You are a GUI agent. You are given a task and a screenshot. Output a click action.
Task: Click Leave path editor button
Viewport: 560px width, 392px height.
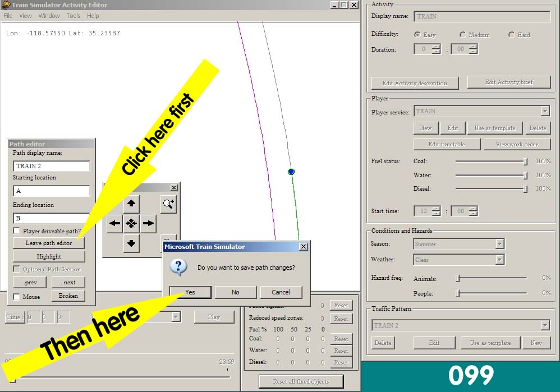coord(49,243)
